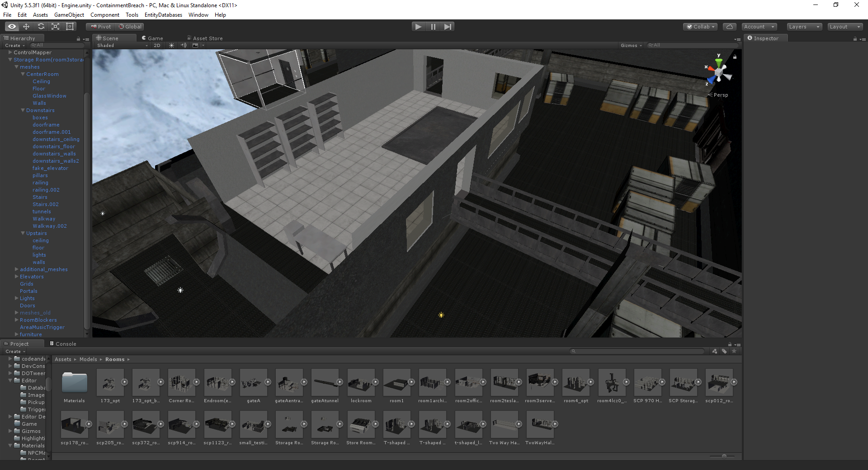Screen dimensions: 868x470
Task: Select the Rect transform tool
Action: 70,27
